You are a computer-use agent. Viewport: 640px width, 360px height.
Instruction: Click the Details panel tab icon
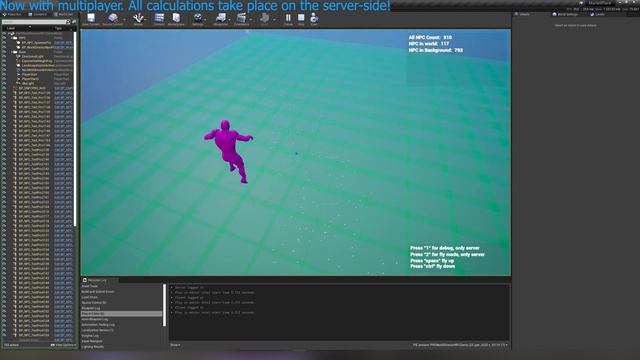tap(516, 14)
